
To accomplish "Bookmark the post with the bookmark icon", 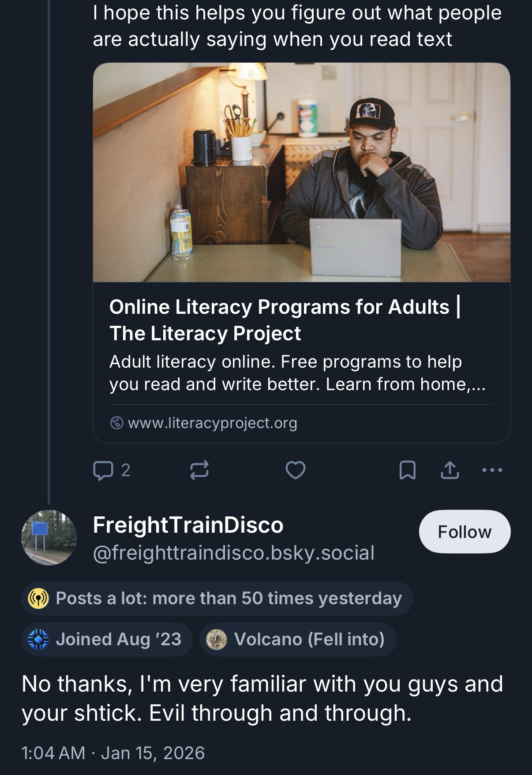I will 407,470.
